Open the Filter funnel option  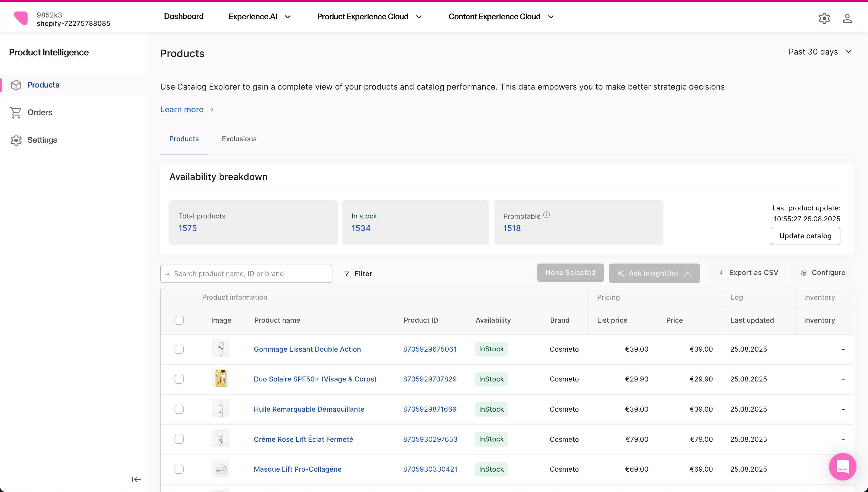[358, 274]
